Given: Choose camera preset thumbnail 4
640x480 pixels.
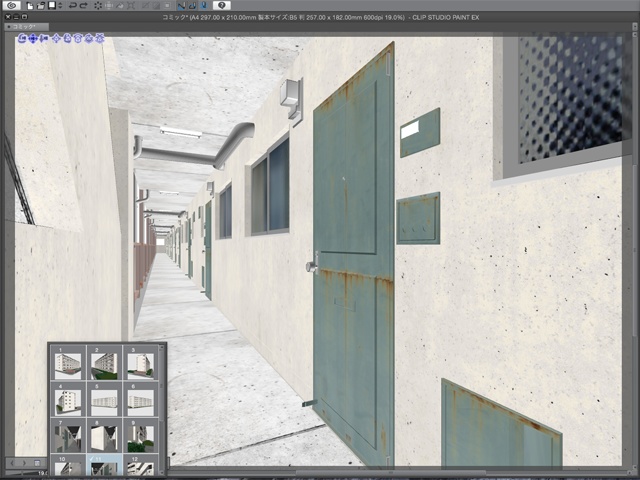Looking at the screenshot, I should pos(68,399).
